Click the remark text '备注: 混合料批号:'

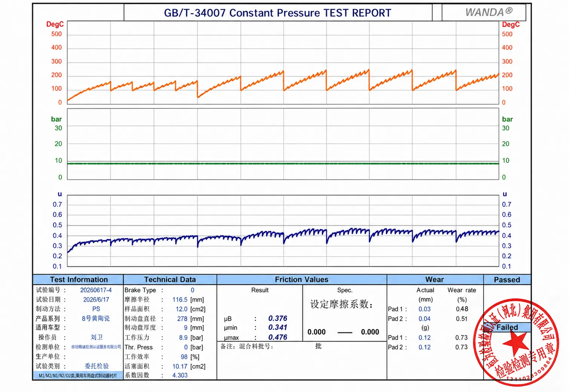tap(247, 346)
